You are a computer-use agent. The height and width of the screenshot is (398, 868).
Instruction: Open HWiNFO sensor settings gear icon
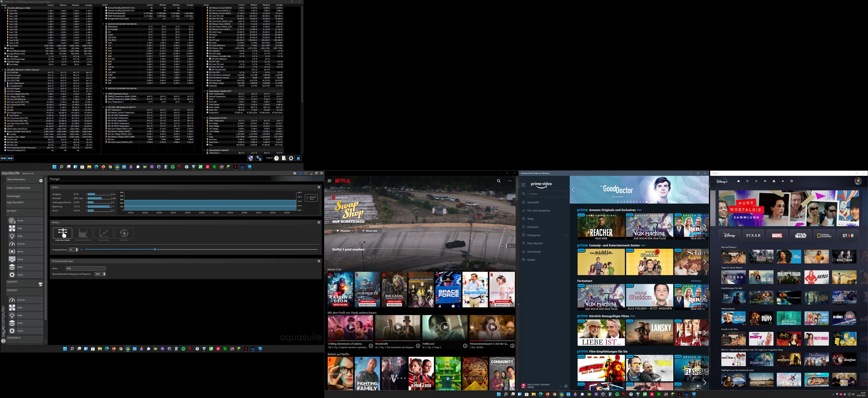click(291, 158)
